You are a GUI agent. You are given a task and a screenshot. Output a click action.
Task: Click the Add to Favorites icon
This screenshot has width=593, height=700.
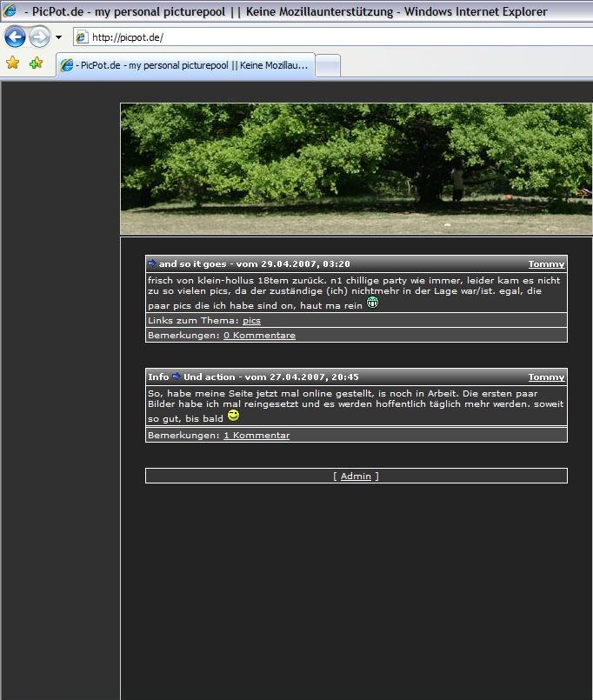(36, 63)
